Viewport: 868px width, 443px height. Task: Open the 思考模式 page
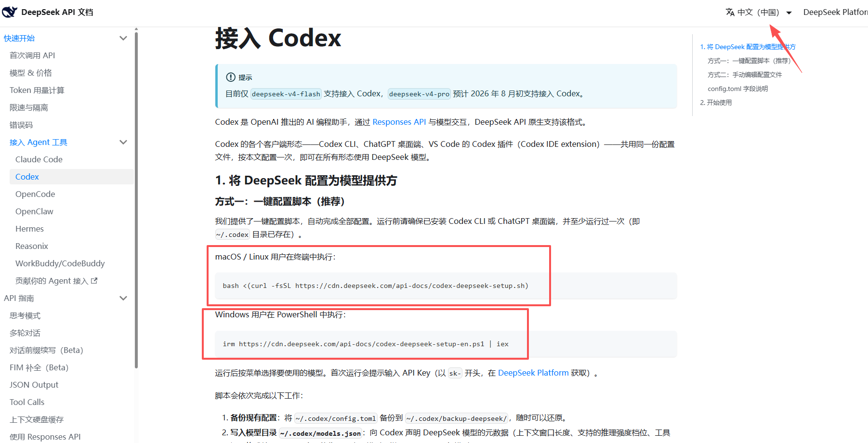point(25,315)
